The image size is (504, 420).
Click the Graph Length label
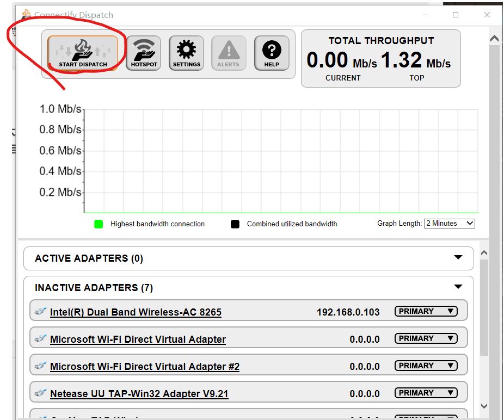tap(399, 224)
